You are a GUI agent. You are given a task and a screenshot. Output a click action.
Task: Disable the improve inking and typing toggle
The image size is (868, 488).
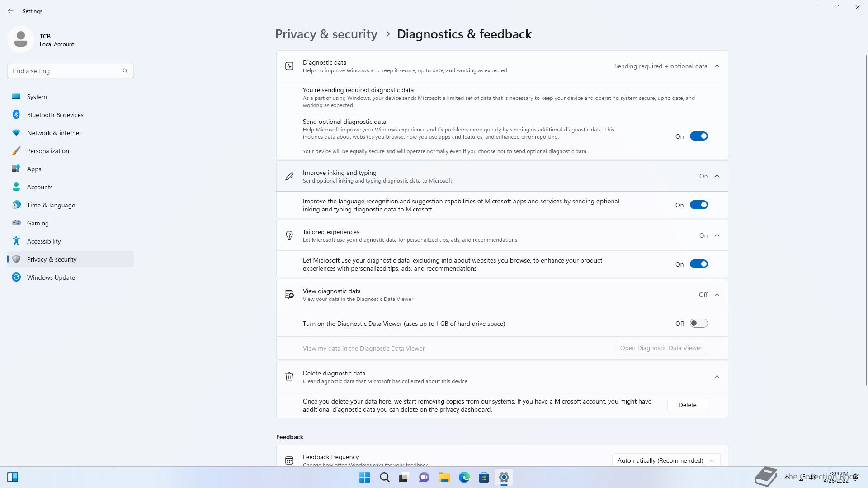[x=698, y=205]
